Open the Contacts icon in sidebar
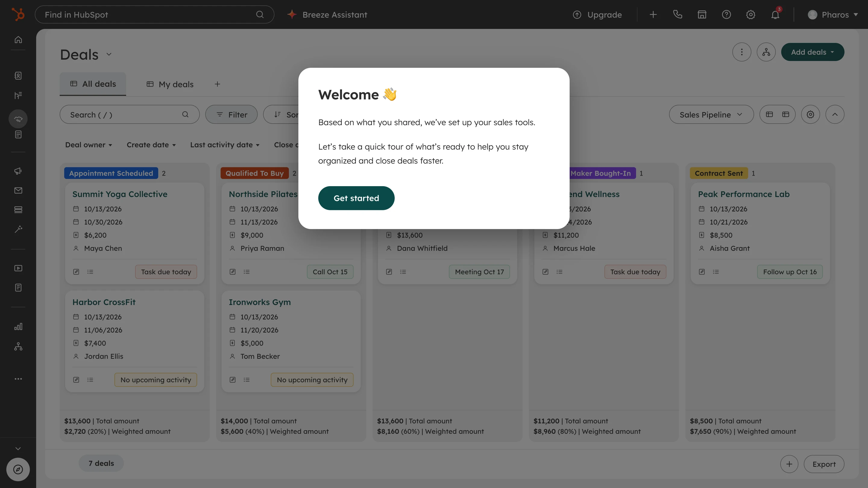Viewport: 868px width, 488px height. coord(18,76)
